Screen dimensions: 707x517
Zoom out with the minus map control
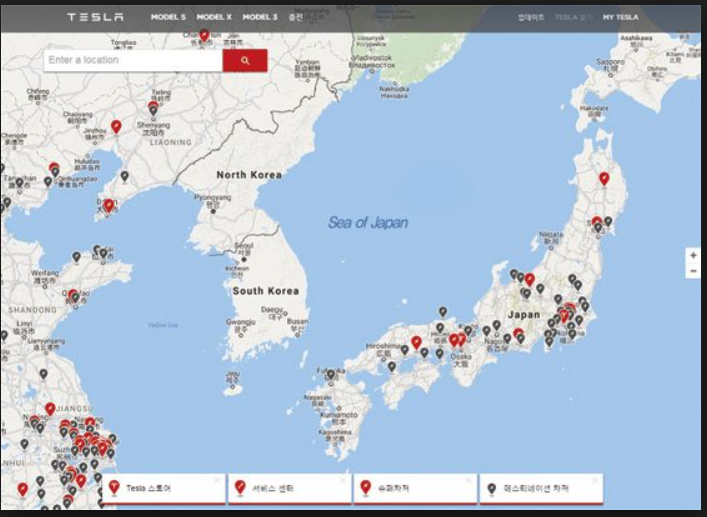(x=693, y=271)
